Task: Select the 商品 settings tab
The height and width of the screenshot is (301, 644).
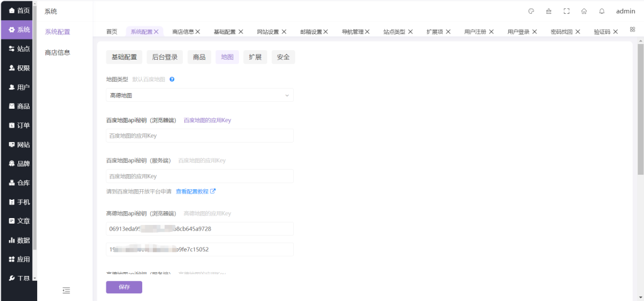Action: [199, 57]
